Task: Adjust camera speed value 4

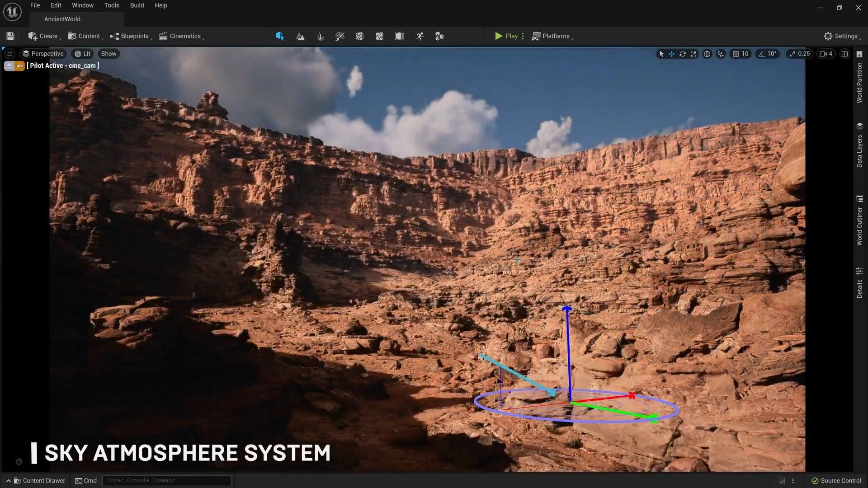Action: pos(826,54)
